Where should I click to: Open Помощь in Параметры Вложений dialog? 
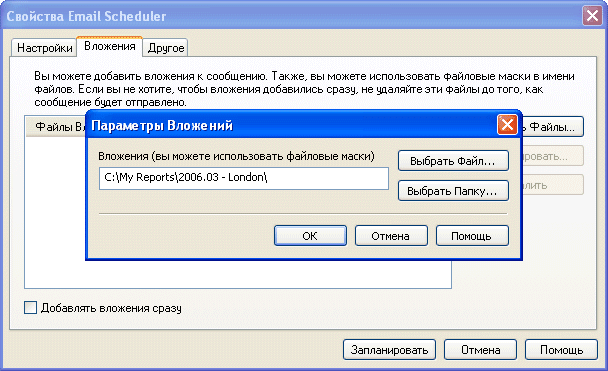[472, 235]
